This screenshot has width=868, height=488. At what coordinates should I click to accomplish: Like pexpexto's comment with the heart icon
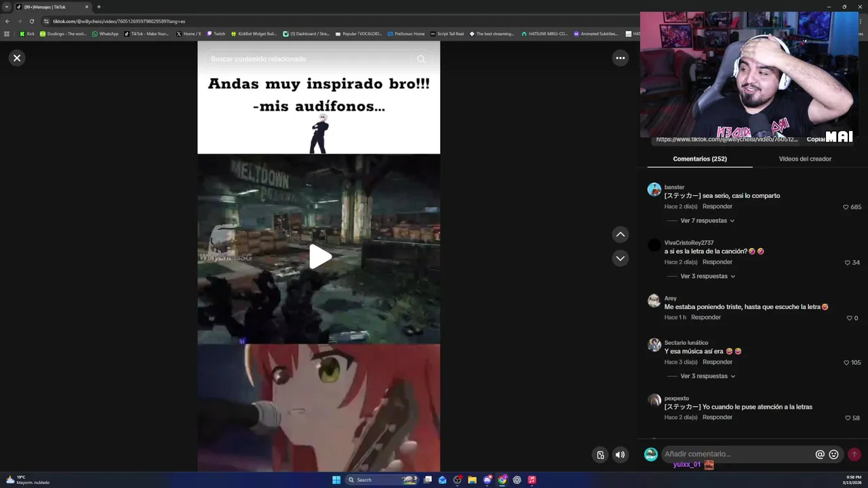tap(848, 418)
